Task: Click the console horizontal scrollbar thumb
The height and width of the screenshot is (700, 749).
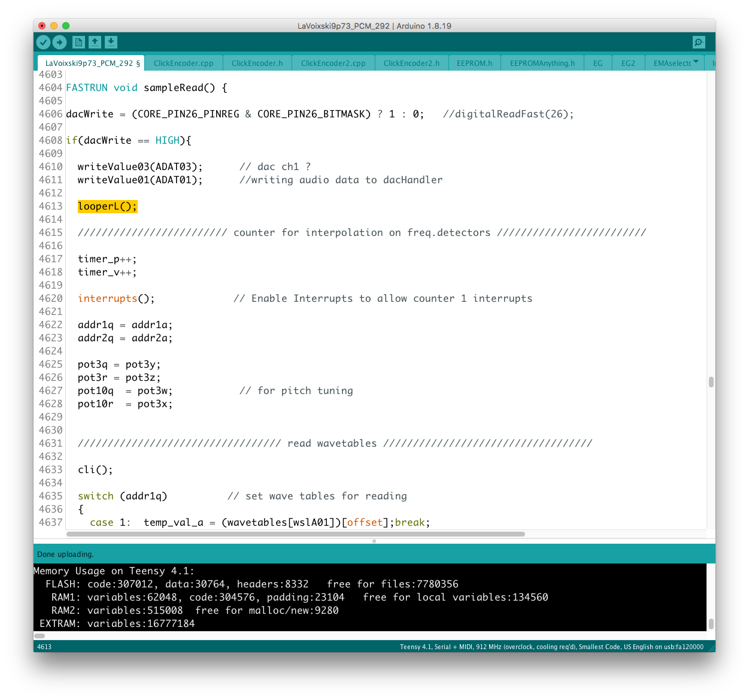Action: click(x=40, y=636)
